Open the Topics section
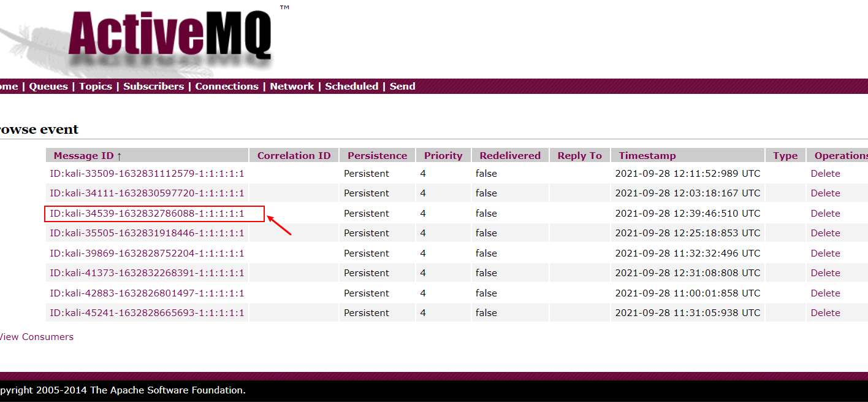The image size is (868, 402). coord(95,86)
